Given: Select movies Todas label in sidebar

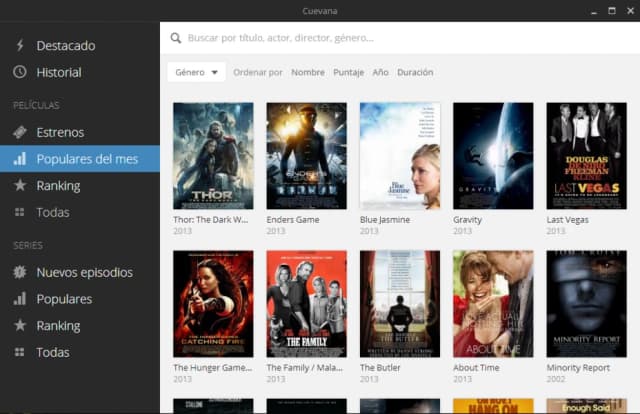Looking at the screenshot, I should coord(53,212).
